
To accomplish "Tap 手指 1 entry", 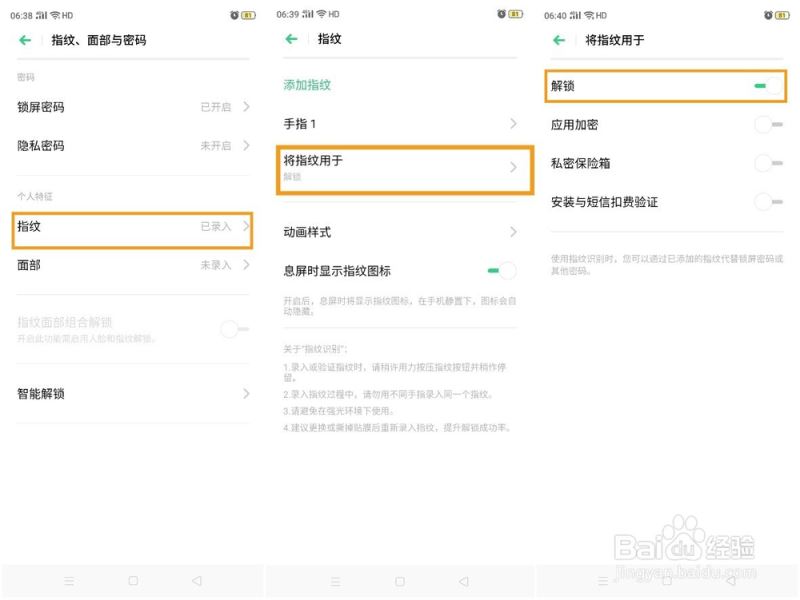I will [x=400, y=123].
